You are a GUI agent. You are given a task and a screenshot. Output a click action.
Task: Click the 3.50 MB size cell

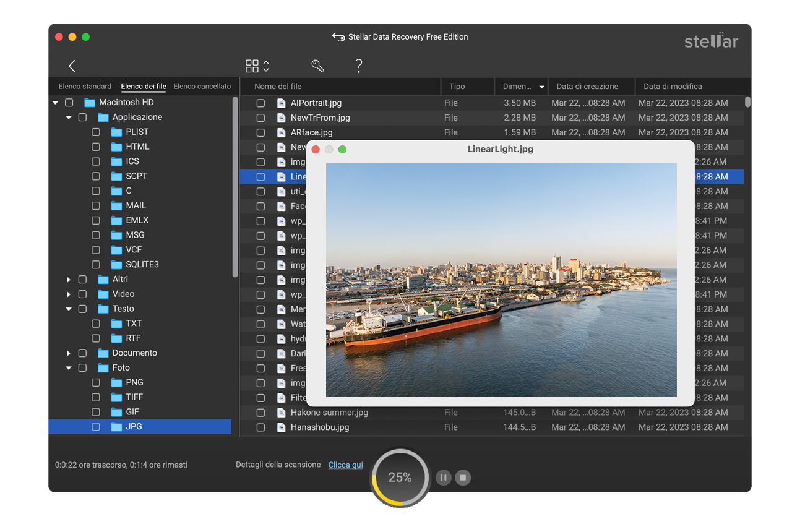tap(520, 103)
